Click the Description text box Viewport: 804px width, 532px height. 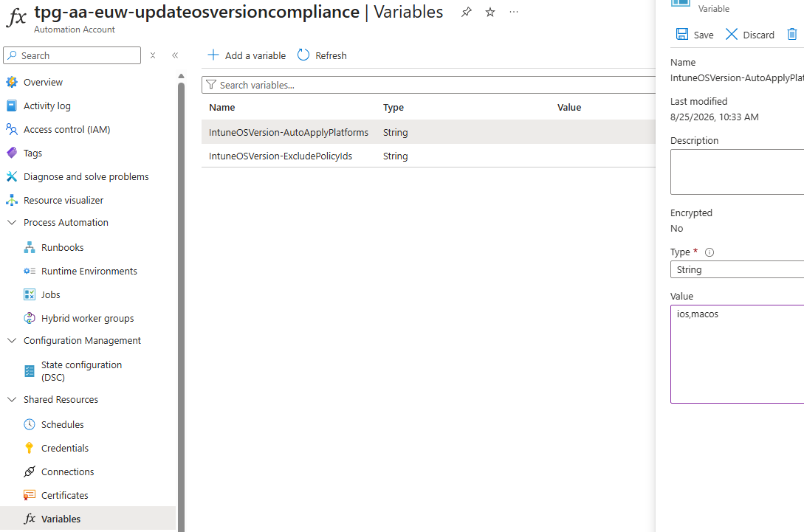click(737, 172)
